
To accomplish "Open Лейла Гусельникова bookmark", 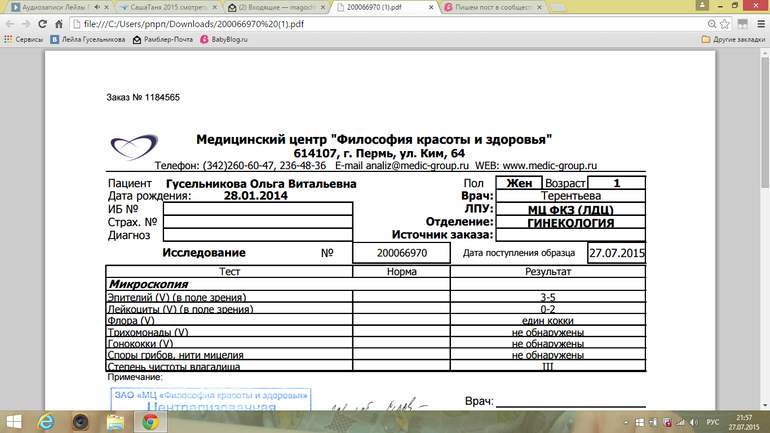I will pyautogui.click(x=88, y=40).
